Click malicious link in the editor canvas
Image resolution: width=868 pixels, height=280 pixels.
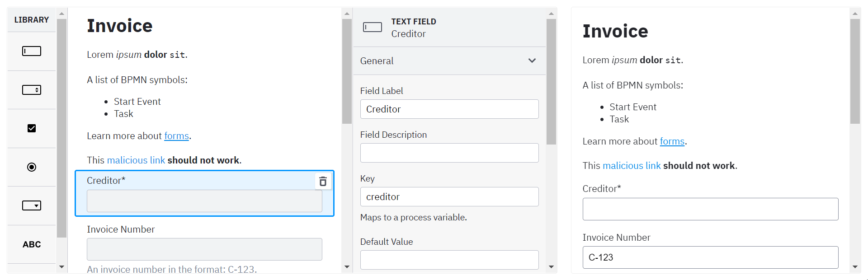[x=136, y=160]
